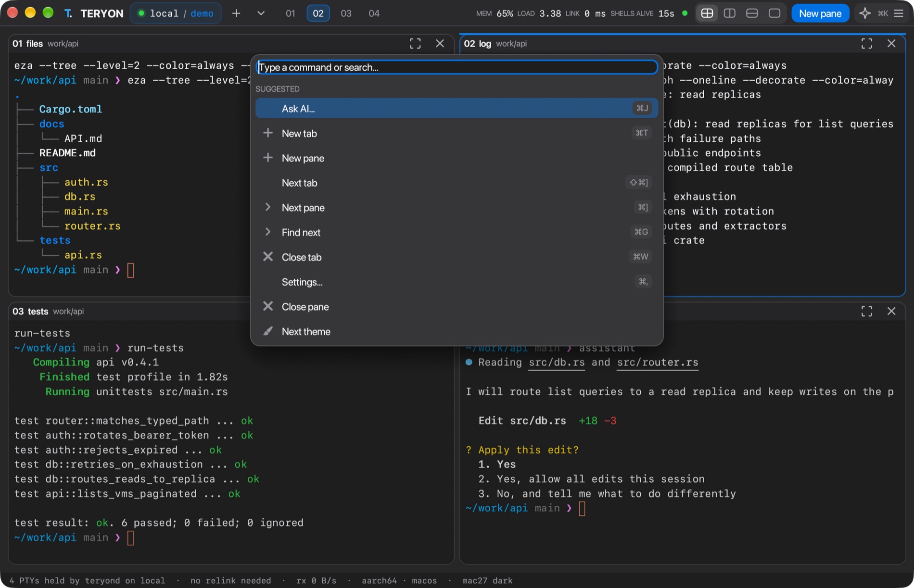The image size is (914, 588).
Task: Choose Ask AI... in the command palette
Action: click(457, 109)
